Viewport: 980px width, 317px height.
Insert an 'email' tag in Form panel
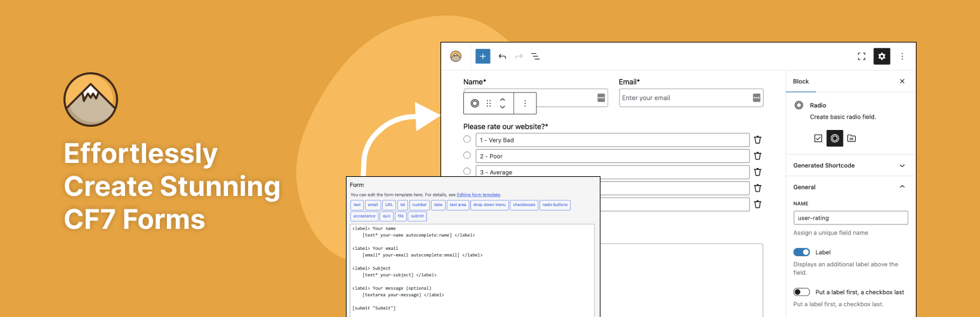click(x=373, y=205)
